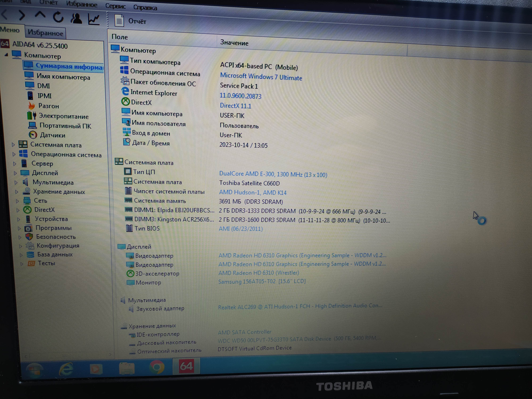Image resolution: width=532 pixels, height=399 pixels.
Task: Click the user profile toolbar icon
Action: 76,18
